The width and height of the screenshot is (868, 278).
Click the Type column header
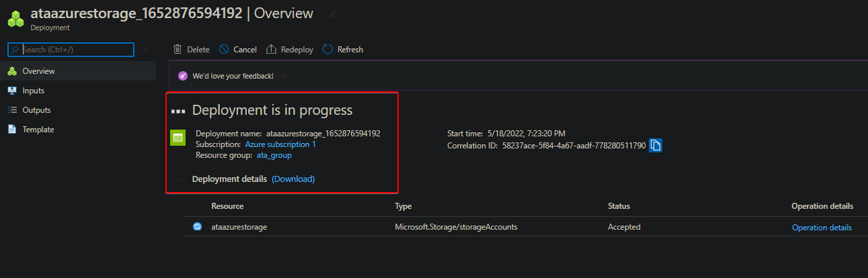[x=403, y=206]
